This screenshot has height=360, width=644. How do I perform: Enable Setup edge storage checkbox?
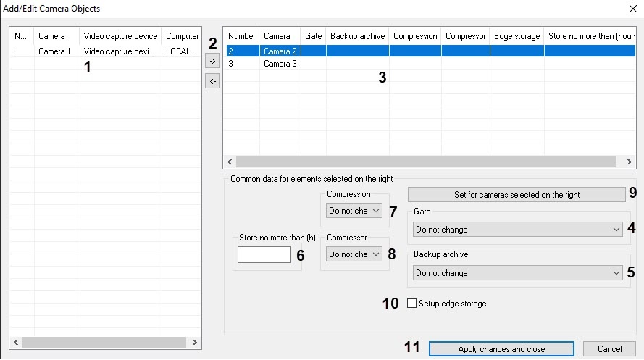coord(412,304)
